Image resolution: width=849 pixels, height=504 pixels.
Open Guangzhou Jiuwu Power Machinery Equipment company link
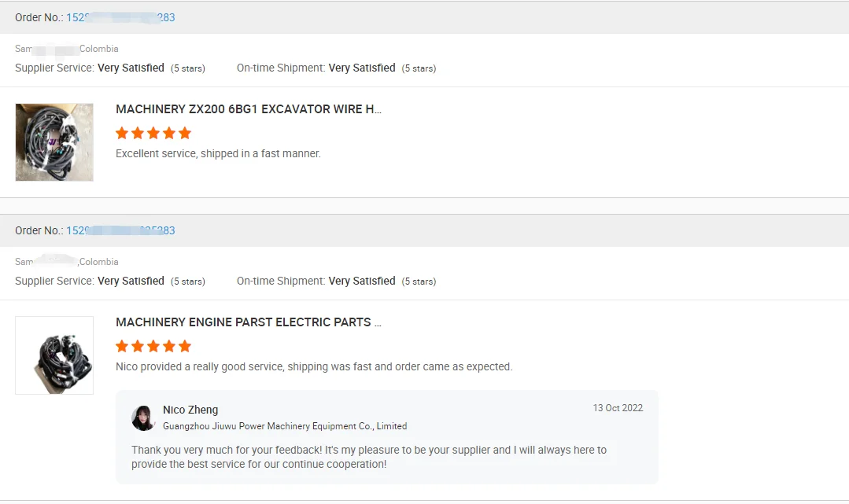click(285, 426)
